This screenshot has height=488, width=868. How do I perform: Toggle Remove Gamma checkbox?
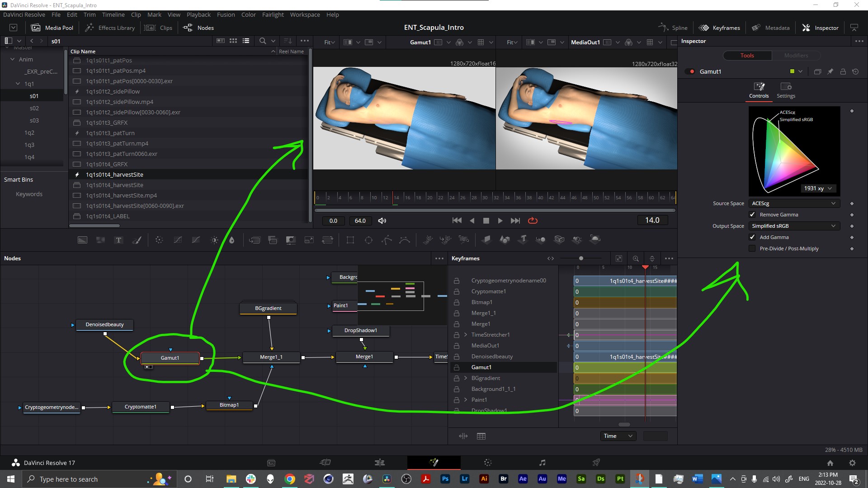pos(752,215)
